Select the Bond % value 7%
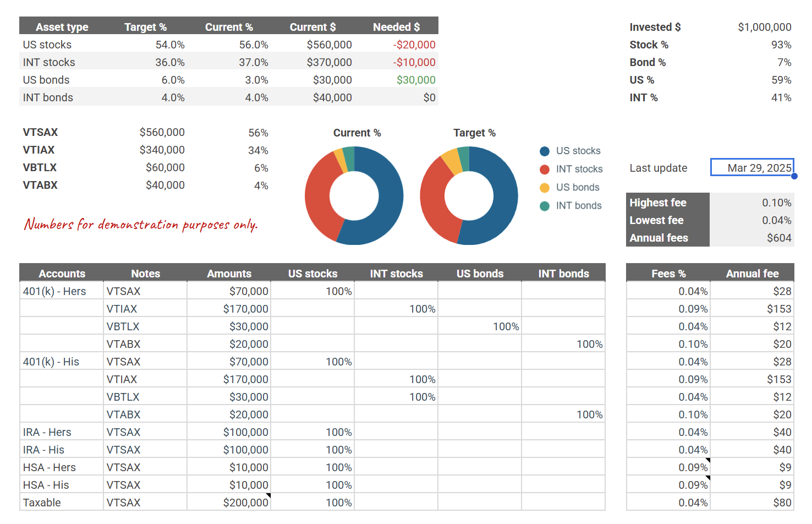Viewport: 812px width, 524px height. (784, 62)
